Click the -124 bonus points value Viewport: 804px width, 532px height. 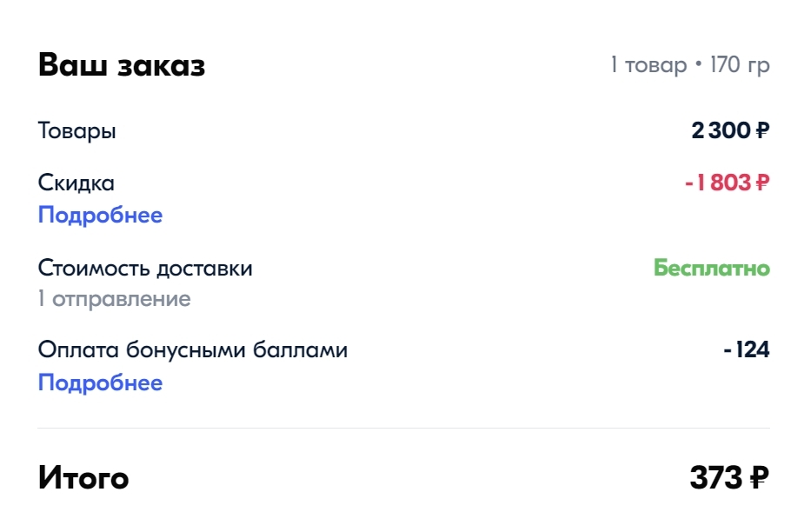pyautogui.click(x=747, y=350)
